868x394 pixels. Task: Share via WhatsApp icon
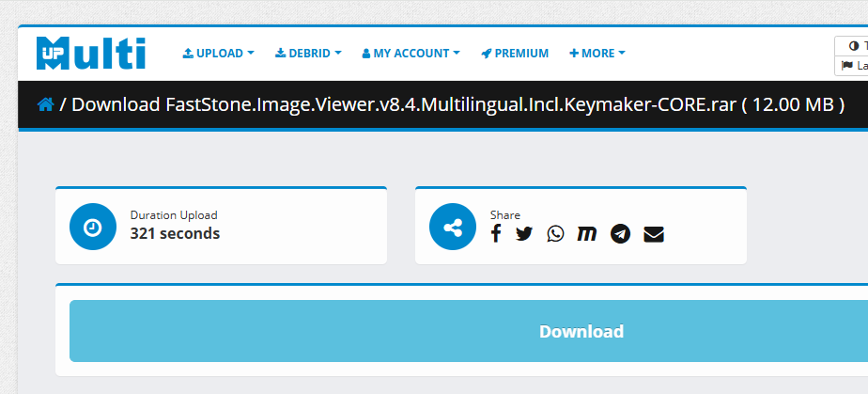click(x=555, y=234)
